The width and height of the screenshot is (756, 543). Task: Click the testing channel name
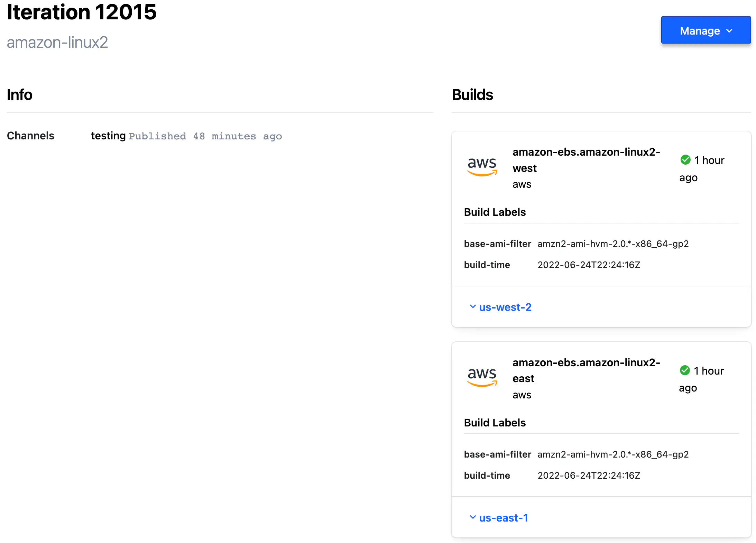[108, 136]
